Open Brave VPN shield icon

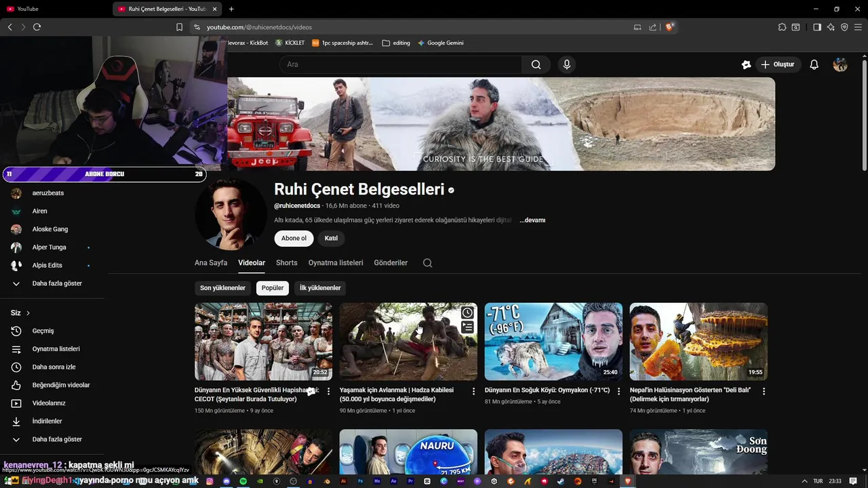(844, 27)
